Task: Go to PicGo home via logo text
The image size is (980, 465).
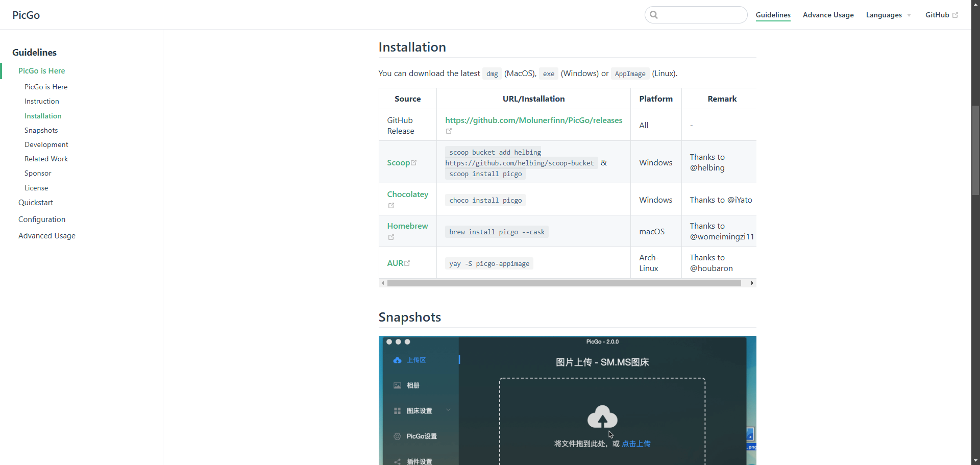Action: (26, 15)
